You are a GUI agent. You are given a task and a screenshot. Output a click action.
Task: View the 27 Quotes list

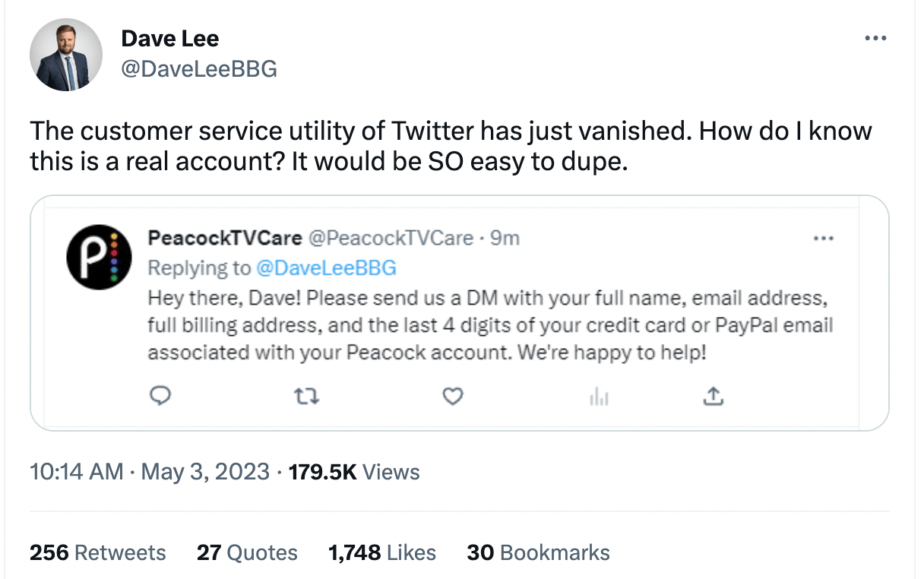pyautogui.click(x=247, y=552)
